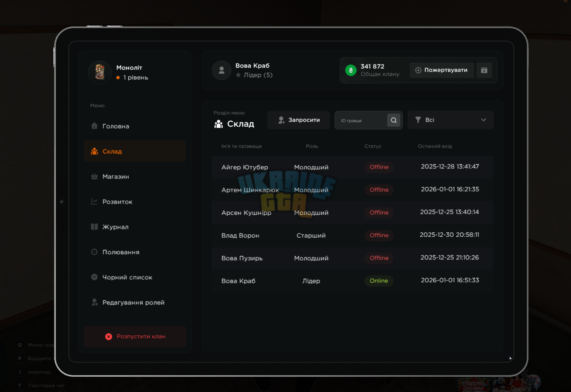Viewport: 571px width, 392px height.
Task: Open the Журнал section
Action: pyautogui.click(x=135, y=227)
